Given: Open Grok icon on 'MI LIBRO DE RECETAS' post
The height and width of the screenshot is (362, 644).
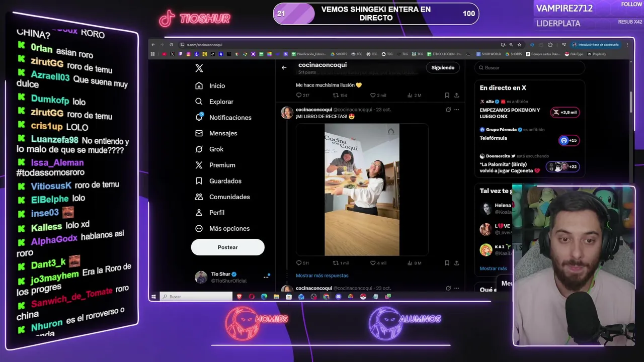Looking at the screenshot, I should pyautogui.click(x=448, y=110).
